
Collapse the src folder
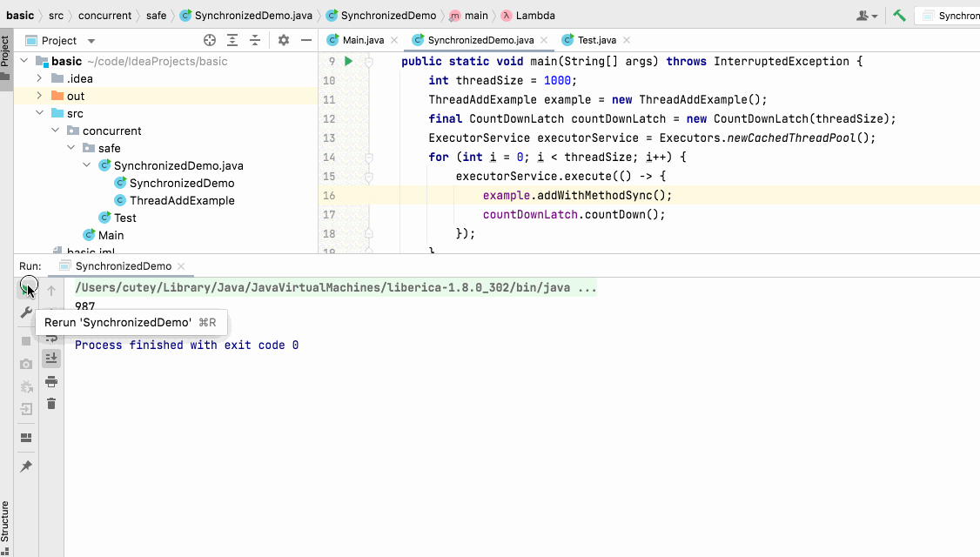coord(39,113)
